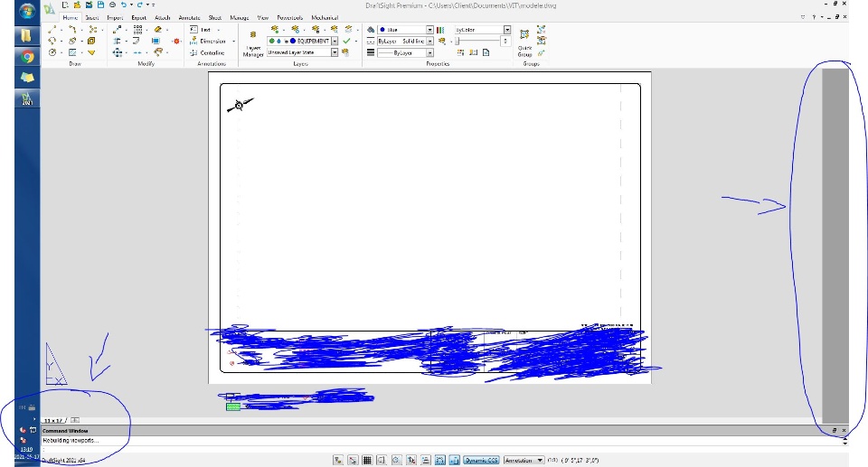This screenshot has width=868, height=467.
Task: Open the Text annotation tool
Action: tap(200, 29)
